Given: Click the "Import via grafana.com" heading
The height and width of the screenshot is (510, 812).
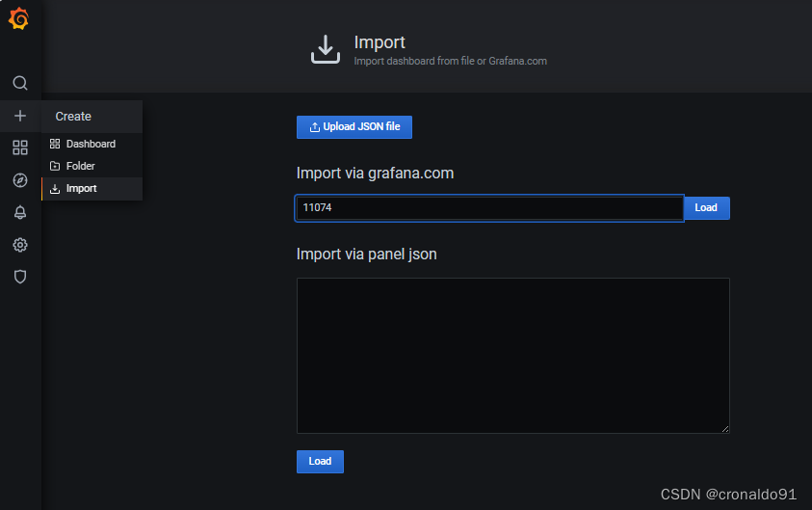Looking at the screenshot, I should pos(375,174).
